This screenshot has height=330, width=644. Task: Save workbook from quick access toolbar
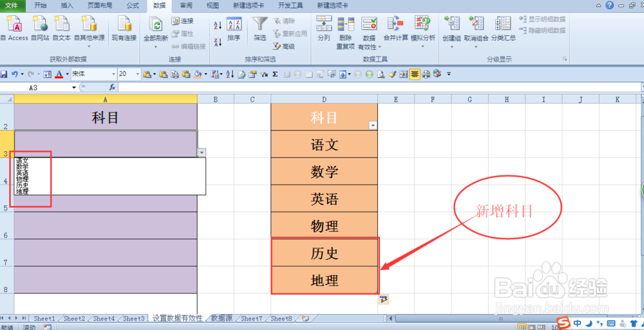4,74
